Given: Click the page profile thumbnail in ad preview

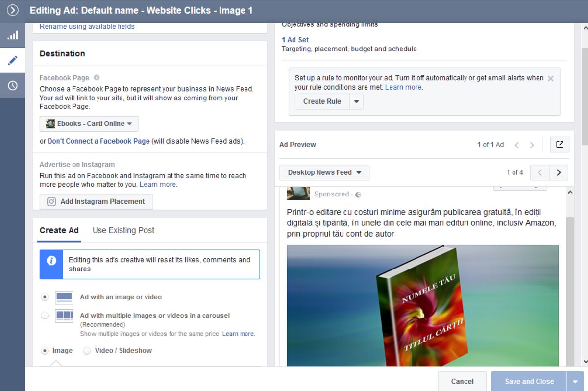Looking at the screenshot, I should [298, 193].
